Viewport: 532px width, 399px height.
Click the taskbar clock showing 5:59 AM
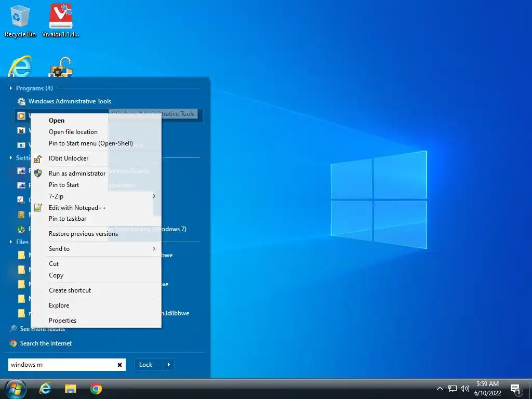(487, 389)
